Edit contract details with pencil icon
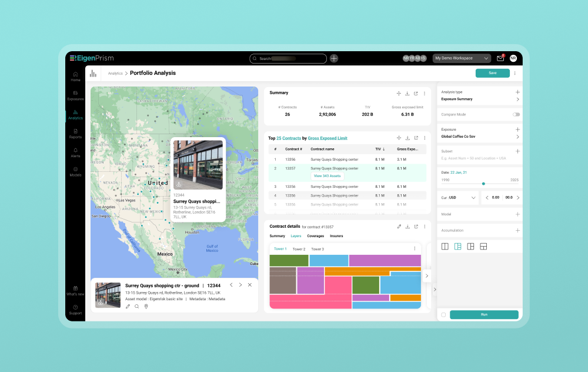Viewport: 588px width, 372px height. [399, 226]
